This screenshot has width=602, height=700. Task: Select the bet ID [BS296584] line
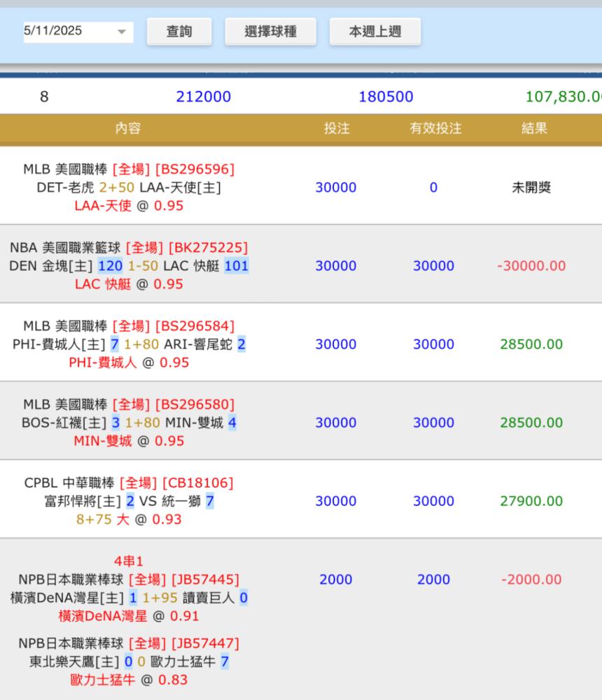coord(129,326)
